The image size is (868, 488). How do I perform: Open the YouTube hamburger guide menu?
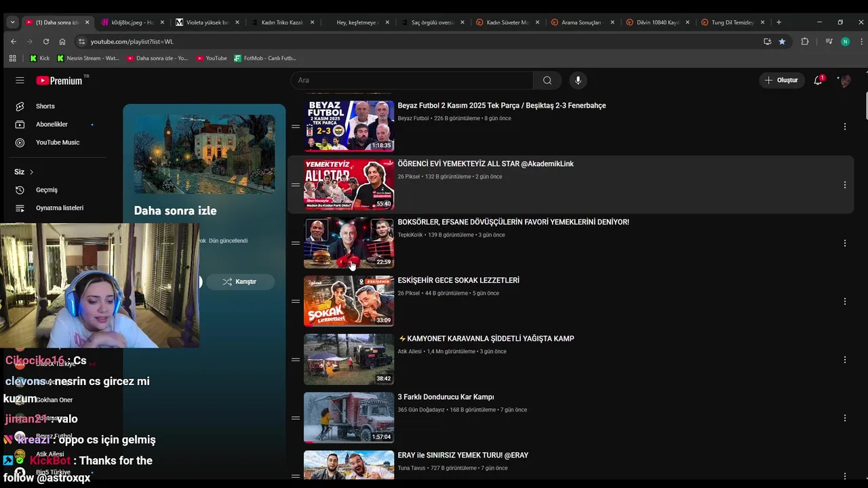click(x=20, y=80)
